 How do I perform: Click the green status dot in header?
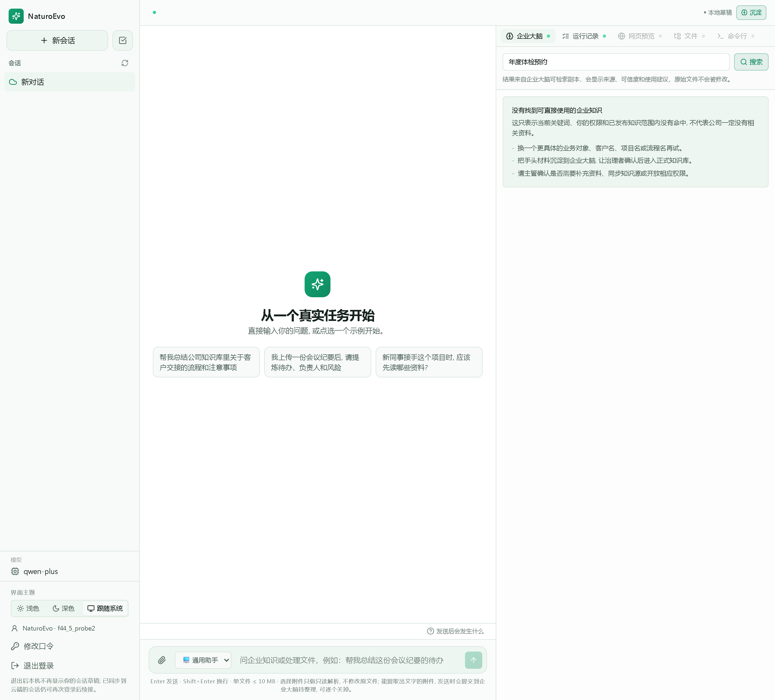[x=154, y=12]
